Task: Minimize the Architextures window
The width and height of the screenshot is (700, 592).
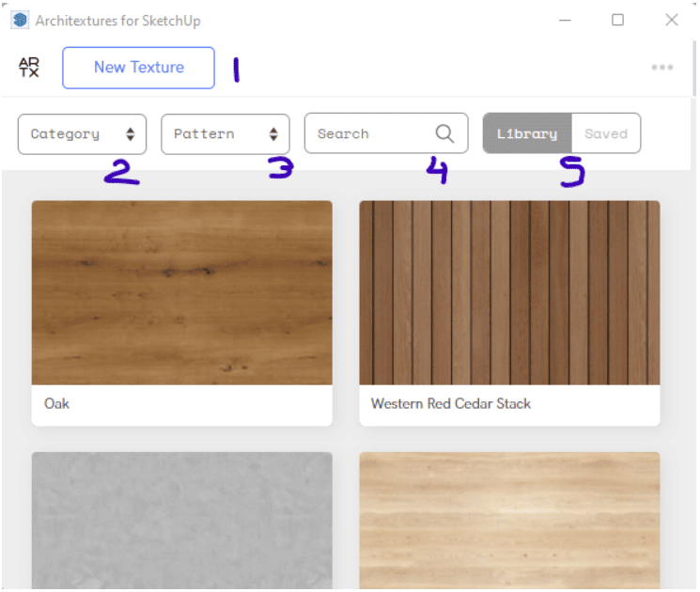Action: [x=565, y=20]
